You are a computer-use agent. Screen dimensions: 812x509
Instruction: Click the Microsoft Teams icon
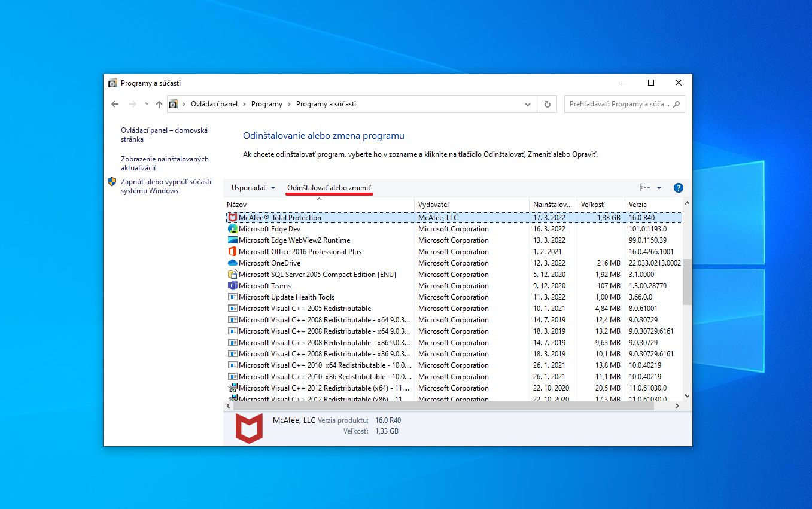[233, 285]
